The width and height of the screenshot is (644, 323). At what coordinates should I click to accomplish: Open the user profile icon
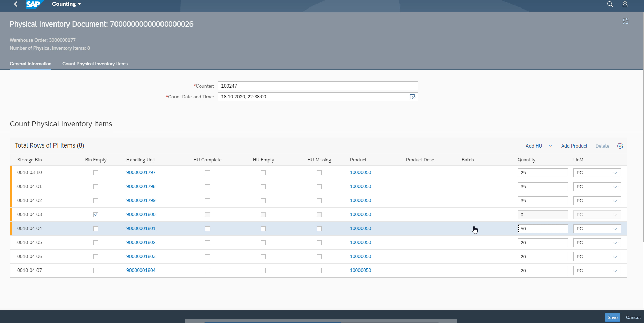[x=625, y=4]
